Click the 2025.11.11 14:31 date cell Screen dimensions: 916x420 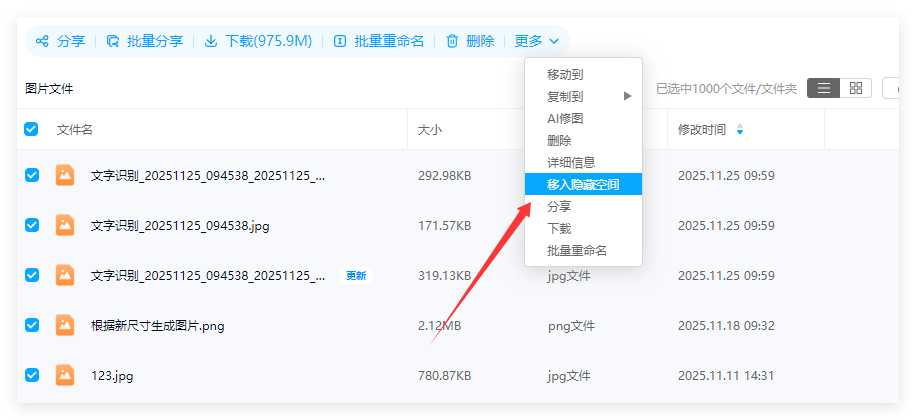coord(726,376)
